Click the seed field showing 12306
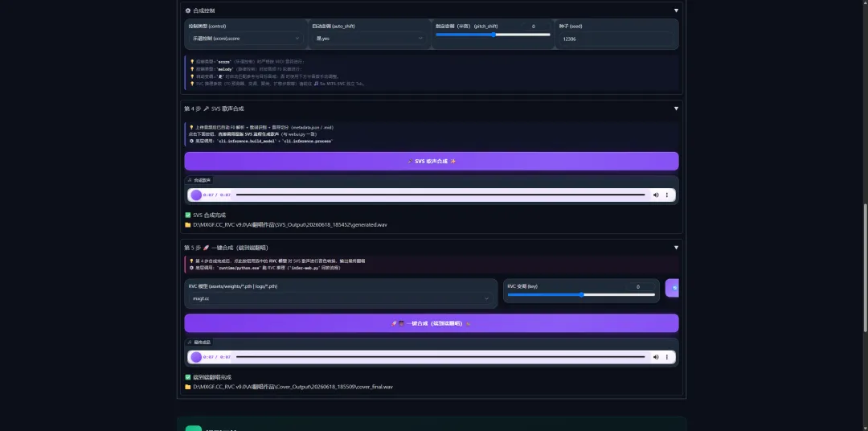The width and height of the screenshot is (868, 431). 616,39
